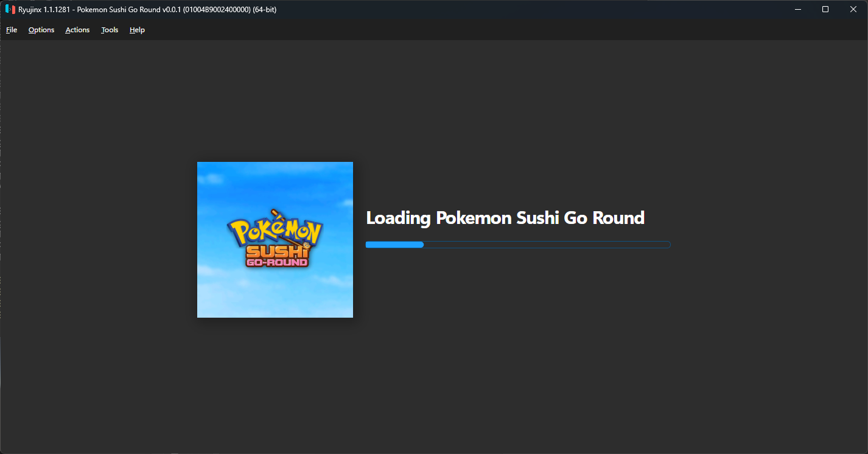This screenshot has width=868, height=454.
Task: Maximize the Ryujinx emulator window
Action: pyautogui.click(x=825, y=9)
